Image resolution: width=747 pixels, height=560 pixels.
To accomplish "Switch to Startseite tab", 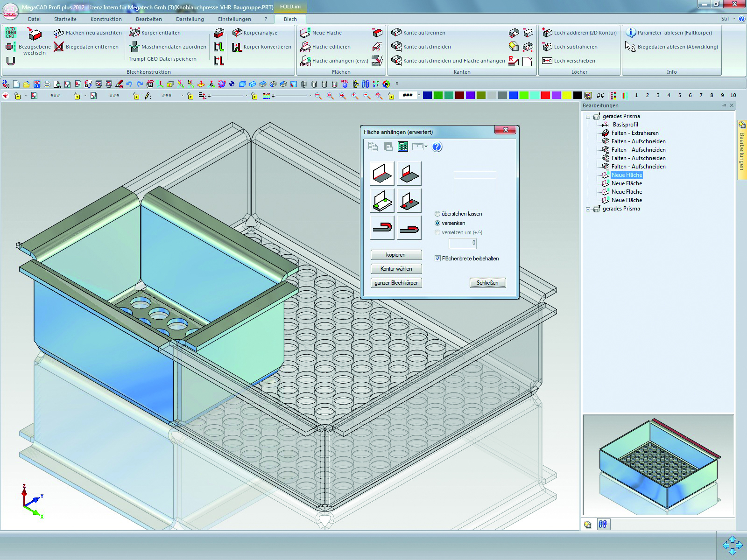I will (x=65, y=19).
